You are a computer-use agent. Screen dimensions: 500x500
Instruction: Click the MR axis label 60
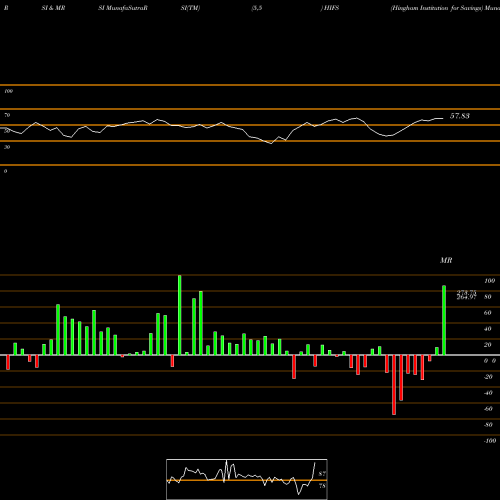[x=488, y=313]
